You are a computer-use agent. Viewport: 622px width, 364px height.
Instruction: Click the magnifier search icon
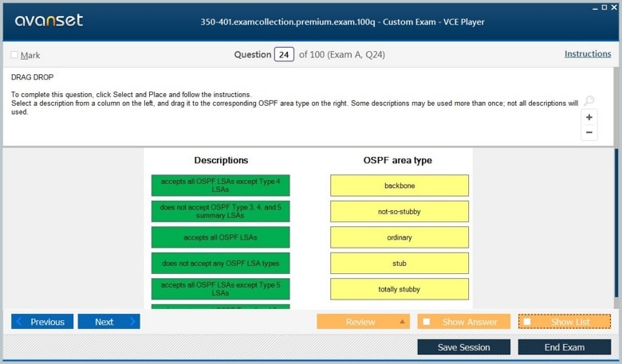(589, 101)
